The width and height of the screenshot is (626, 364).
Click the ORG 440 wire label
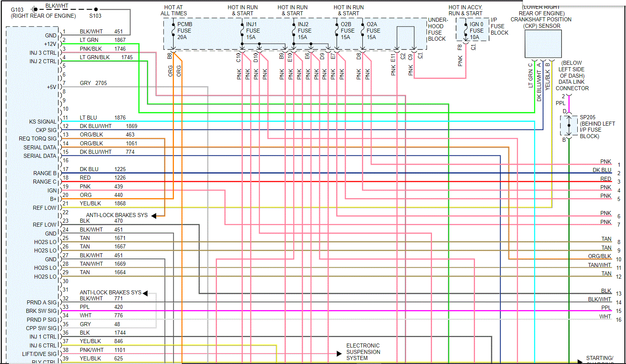point(101,195)
